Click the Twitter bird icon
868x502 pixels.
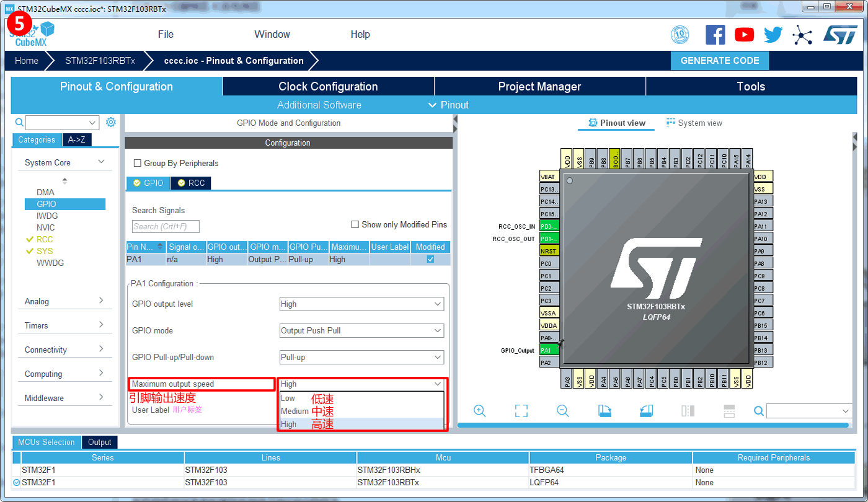coord(773,35)
